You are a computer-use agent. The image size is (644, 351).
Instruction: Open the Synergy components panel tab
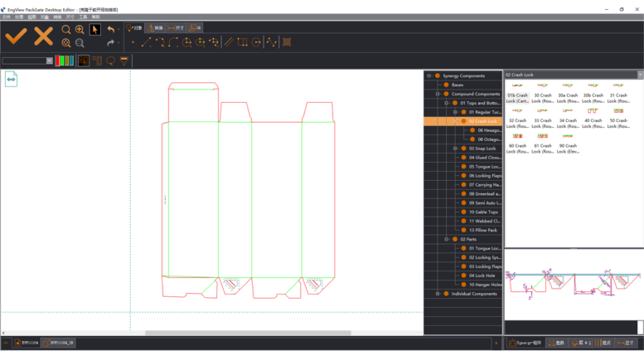[x=525, y=343]
